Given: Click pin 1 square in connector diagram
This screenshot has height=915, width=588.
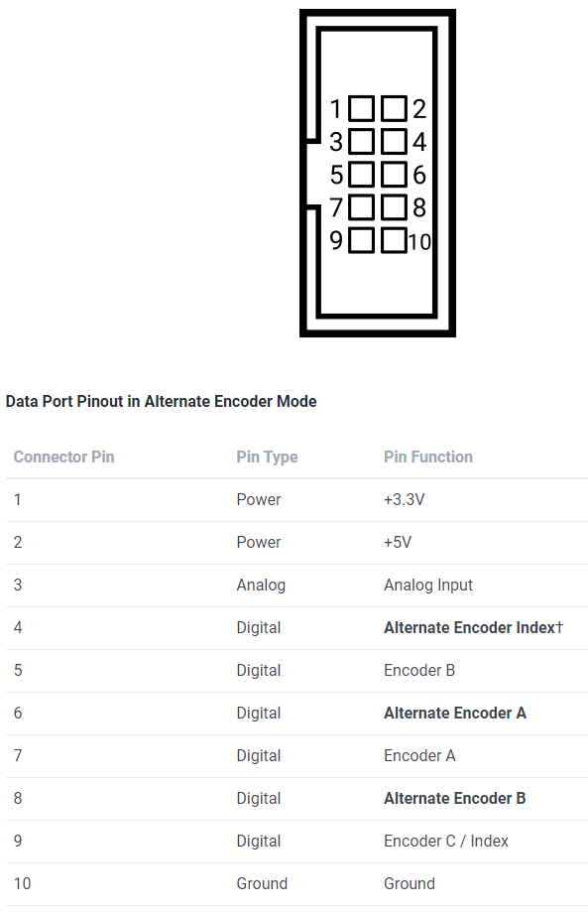Looking at the screenshot, I should pyautogui.click(x=362, y=108).
